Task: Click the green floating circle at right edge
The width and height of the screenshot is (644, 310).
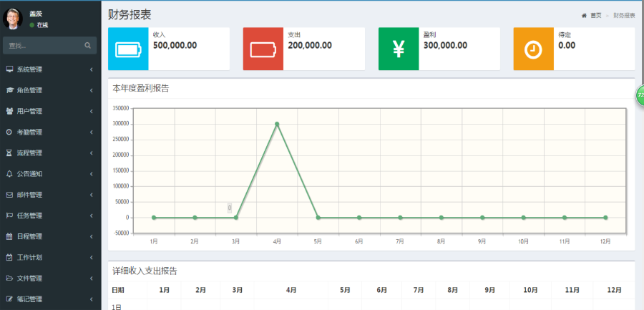Action: pyautogui.click(x=640, y=95)
